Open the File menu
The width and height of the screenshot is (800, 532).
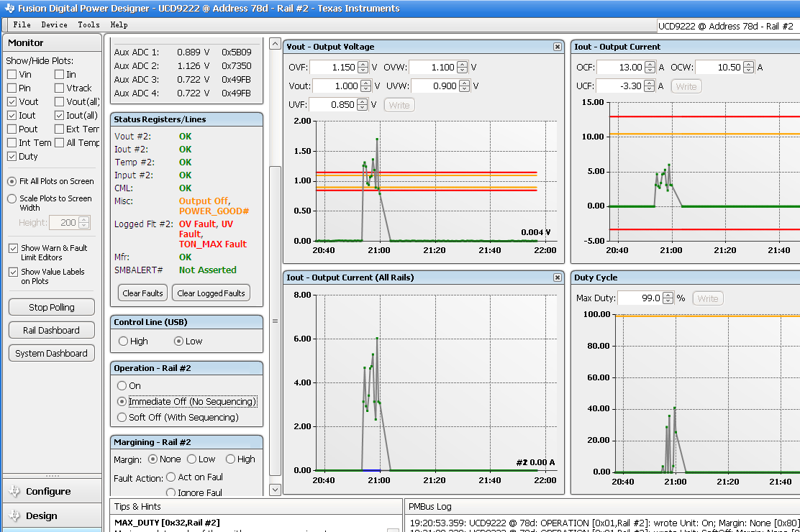(22, 24)
